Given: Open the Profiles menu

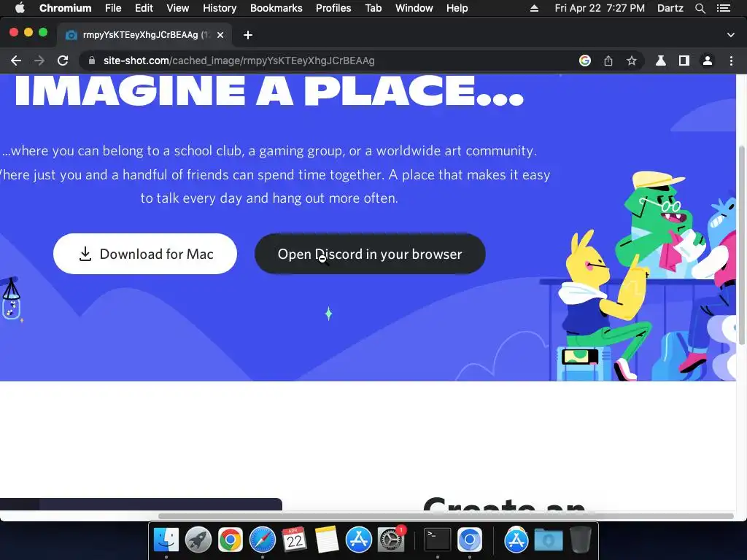Looking at the screenshot, I should point(333,8).
